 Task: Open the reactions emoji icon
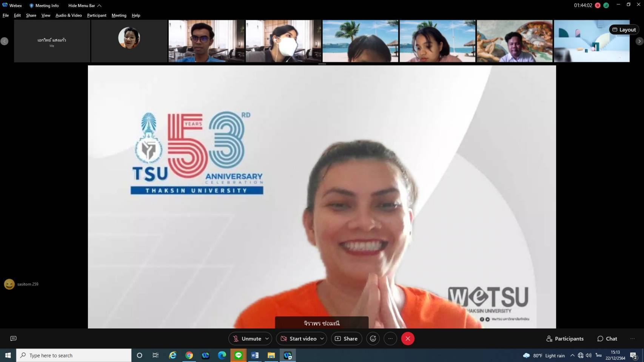373,339
